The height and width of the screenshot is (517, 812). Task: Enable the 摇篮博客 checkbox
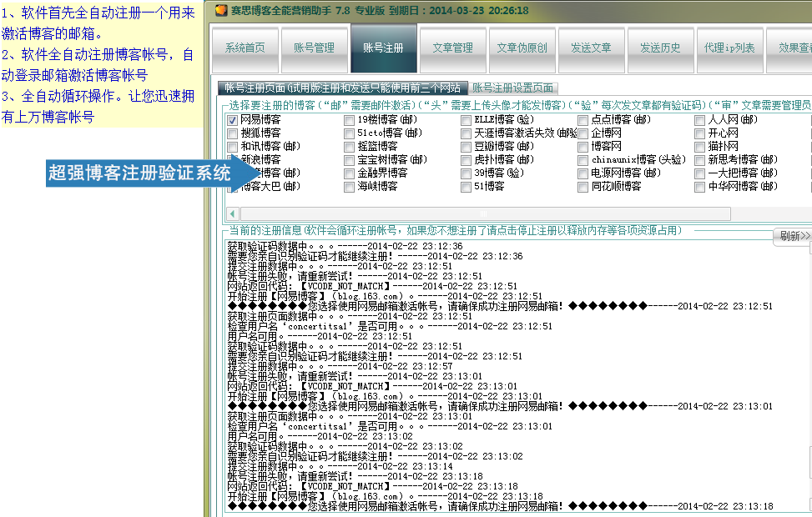tap(350, 147)
